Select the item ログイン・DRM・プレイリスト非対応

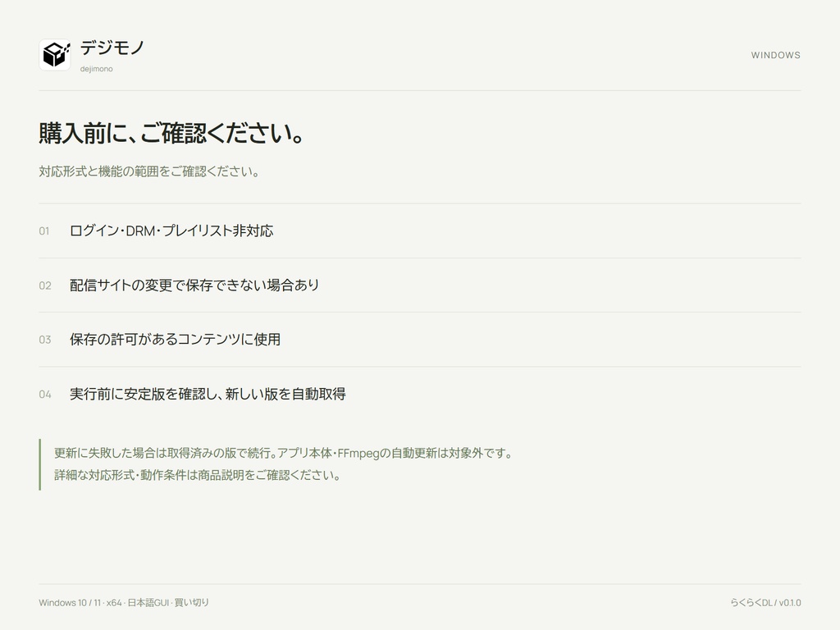point(171,231)
